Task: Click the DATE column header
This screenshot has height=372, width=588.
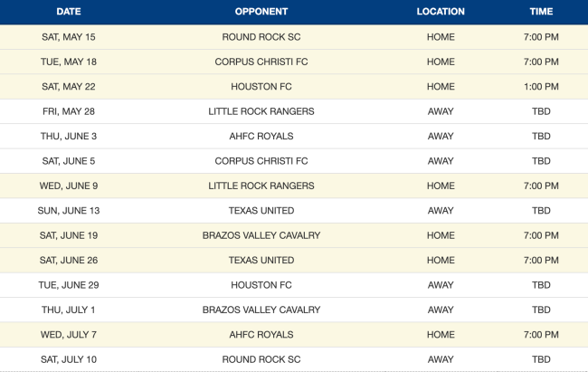Action: 68,12
